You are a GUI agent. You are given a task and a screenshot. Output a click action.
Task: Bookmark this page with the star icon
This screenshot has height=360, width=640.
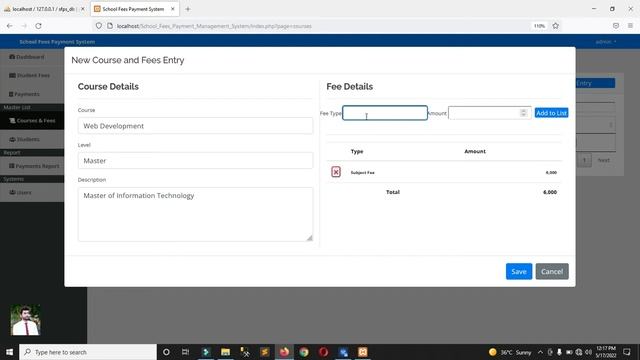tap(556, 26)
